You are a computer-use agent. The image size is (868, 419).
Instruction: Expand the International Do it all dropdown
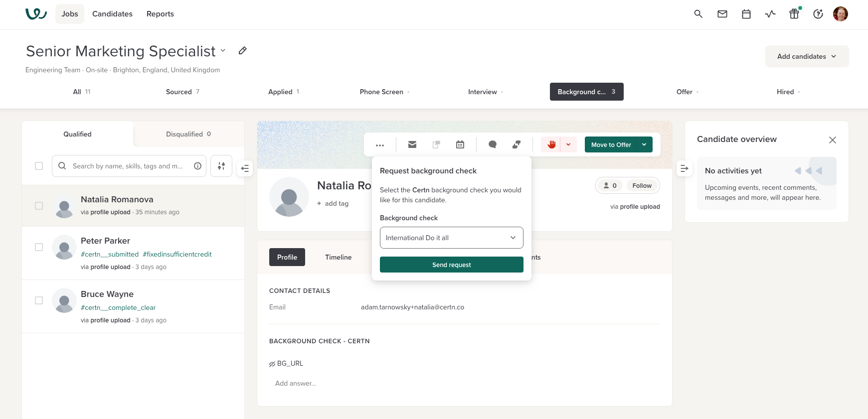[x=451, y=238]
